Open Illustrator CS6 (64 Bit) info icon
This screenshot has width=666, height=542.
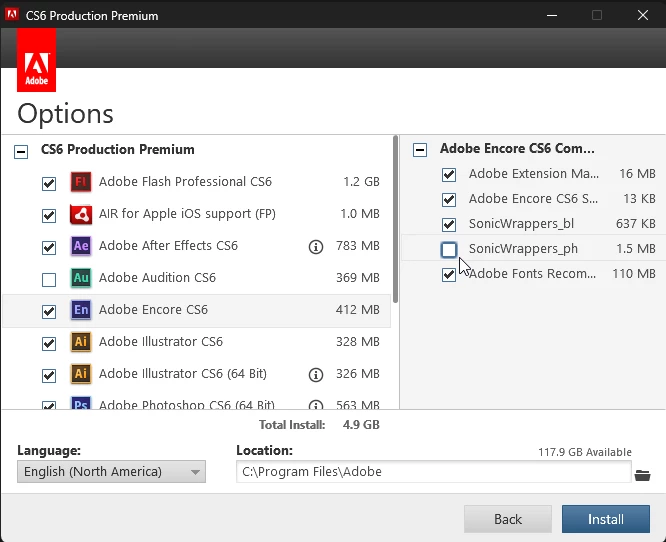click(316, 375)
